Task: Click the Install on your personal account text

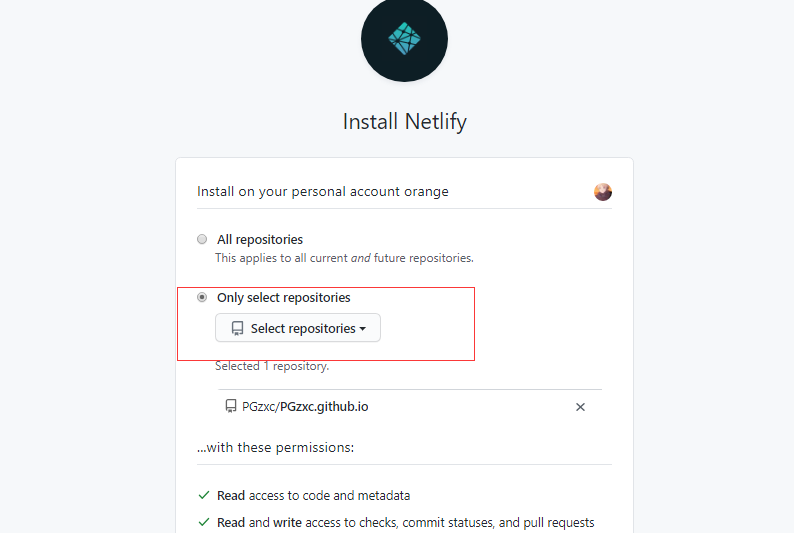Action: pyautogui.click(x=323, y=192)
